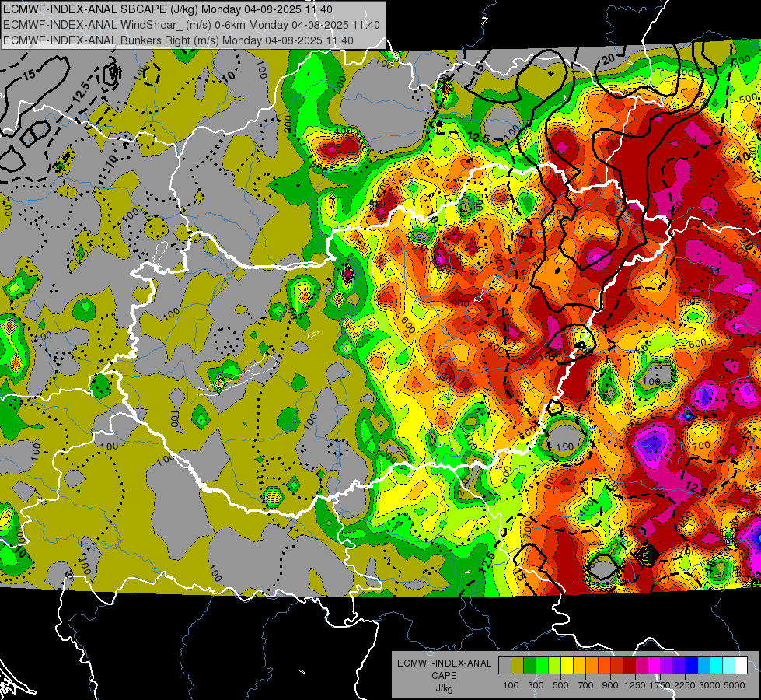761x700 pixels.
Task: Click the 1250 legend tick label
Action: (635, 685)
